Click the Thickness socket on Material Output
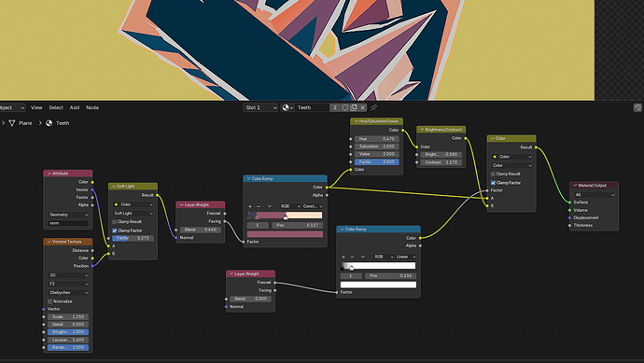The width and height of the screenshot is (644, 363). pyautogui.click(x=569, y=225)
